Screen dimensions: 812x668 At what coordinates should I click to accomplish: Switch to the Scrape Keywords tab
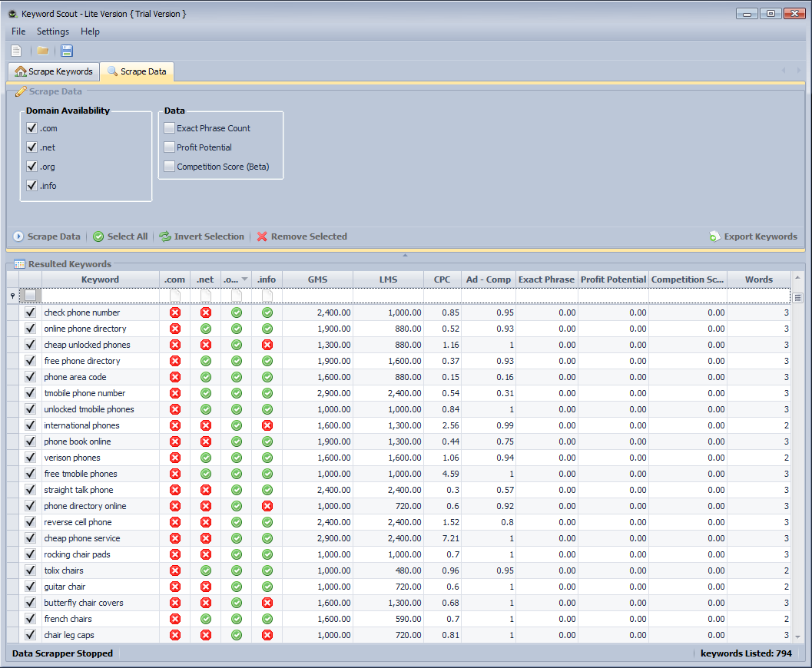[54, 71]
